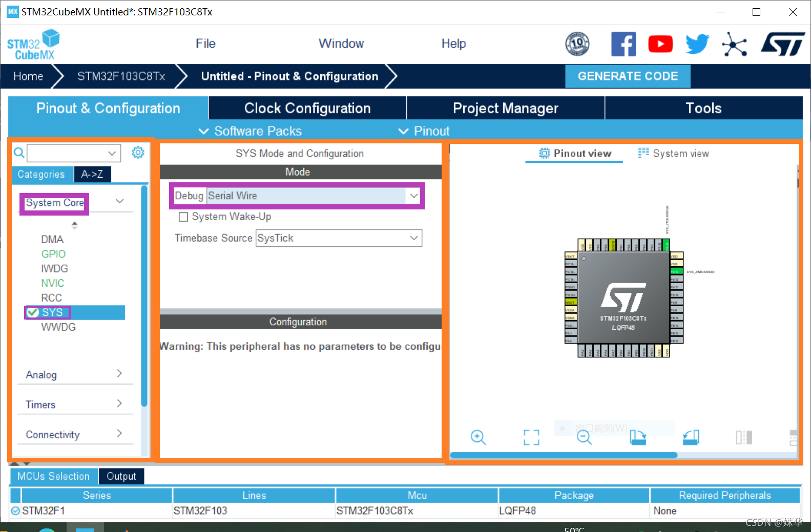This screenshot has height=532, width=811.
Task: Click the Untitled - Pinout & Configuration breadcrumb
Action: pos(289,76)
